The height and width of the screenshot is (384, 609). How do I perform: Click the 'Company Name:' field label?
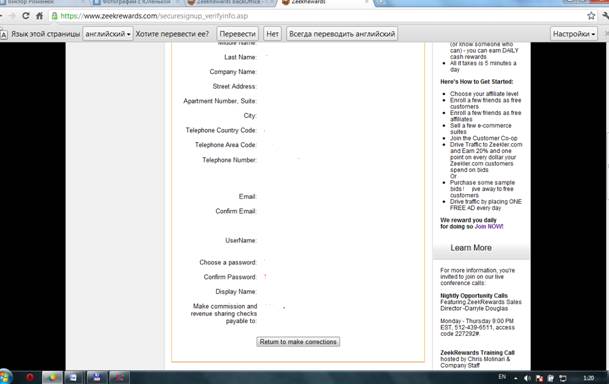pos(233,72)
